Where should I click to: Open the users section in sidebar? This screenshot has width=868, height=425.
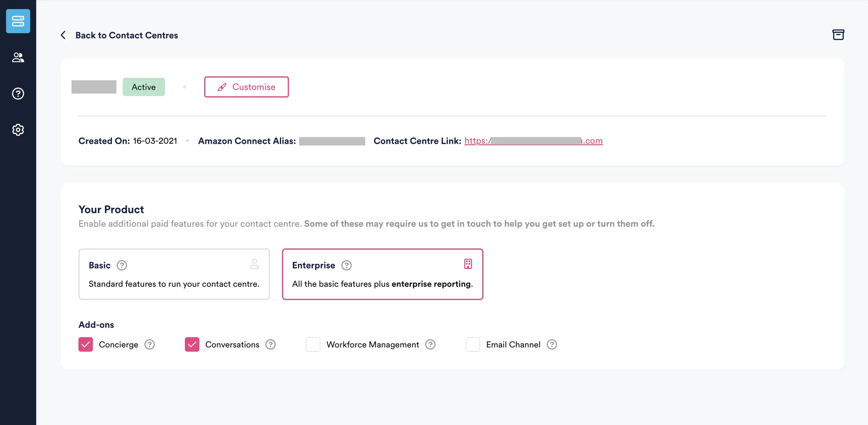click(18, 58)
